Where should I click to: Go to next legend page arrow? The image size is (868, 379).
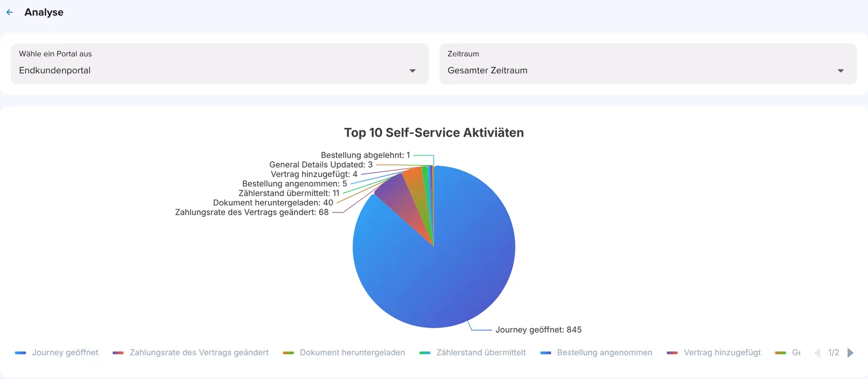pyautogui.click(x=851, y=353)
